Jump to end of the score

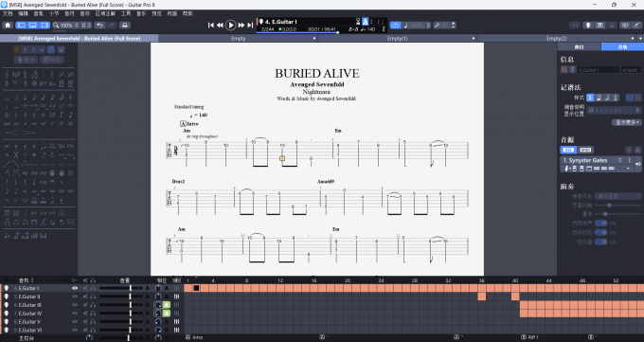(x=250, y=25)
